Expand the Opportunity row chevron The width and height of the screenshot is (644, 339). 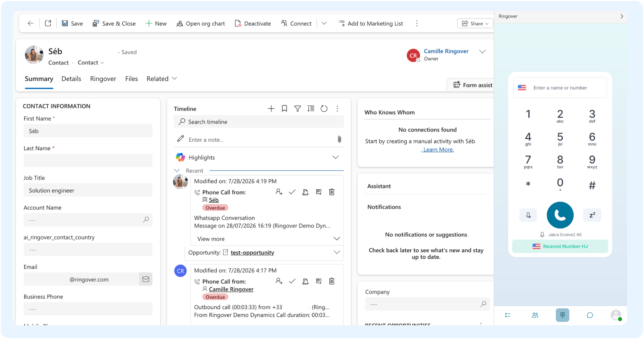coord(337,252)
